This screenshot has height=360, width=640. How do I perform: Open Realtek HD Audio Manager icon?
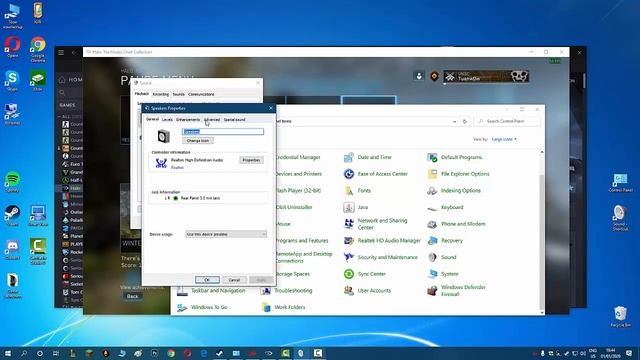pos(349,241)
